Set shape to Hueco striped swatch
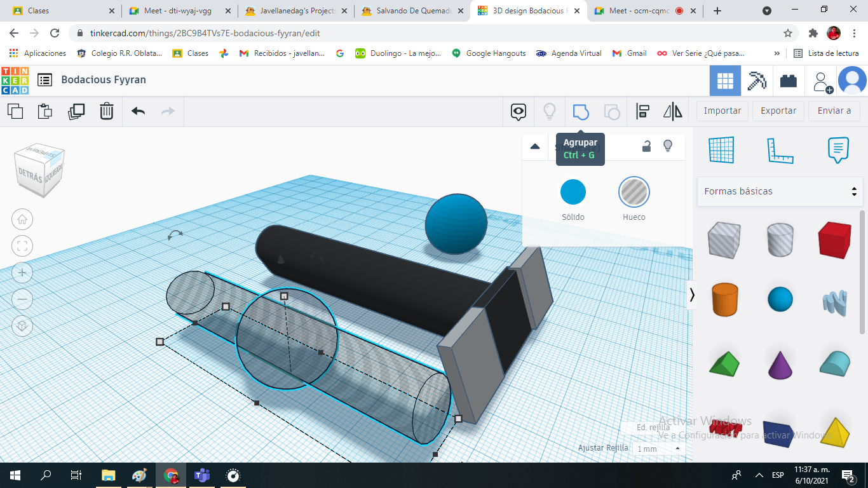This screenshot has width=868, height=488. tap(634, 192)
